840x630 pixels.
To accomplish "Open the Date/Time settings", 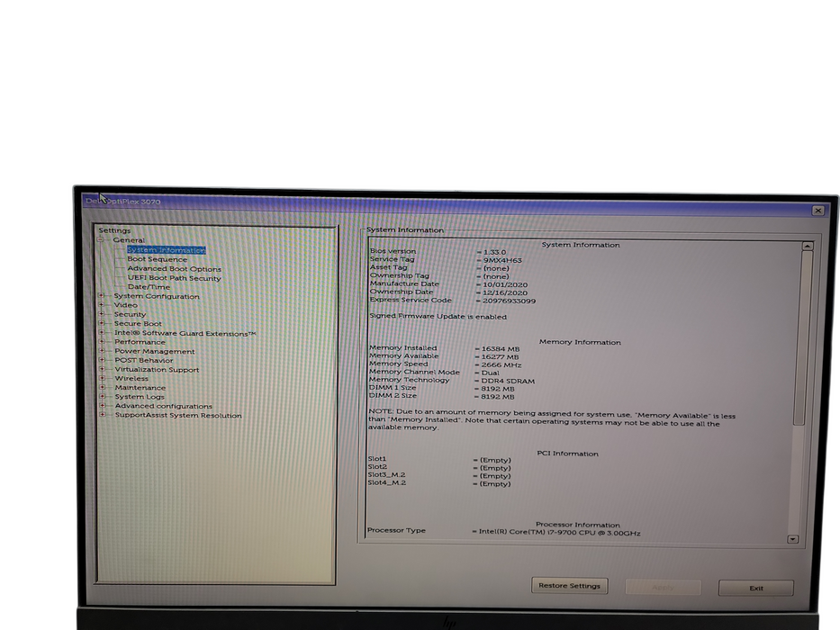I will click(x=149, y=286).
